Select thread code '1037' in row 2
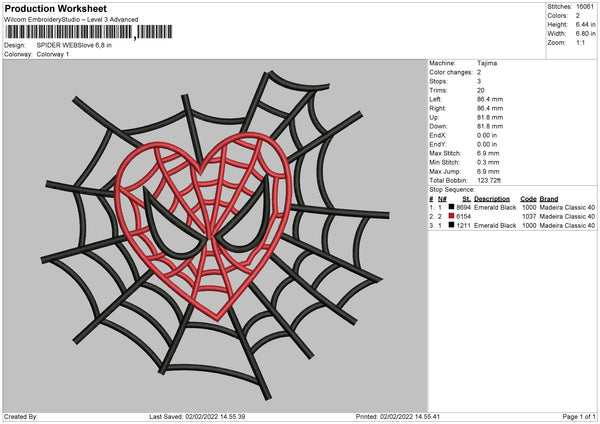 pos(529,217)
